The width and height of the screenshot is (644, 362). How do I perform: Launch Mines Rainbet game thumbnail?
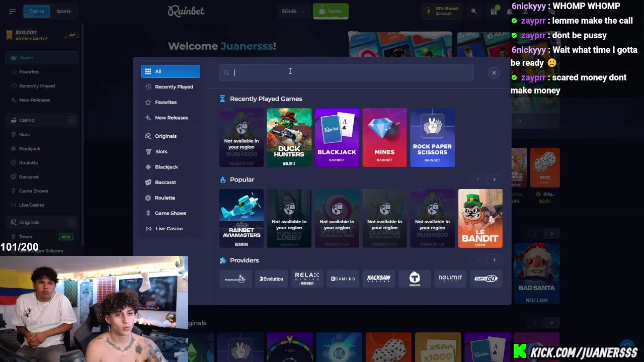(384, 137)
